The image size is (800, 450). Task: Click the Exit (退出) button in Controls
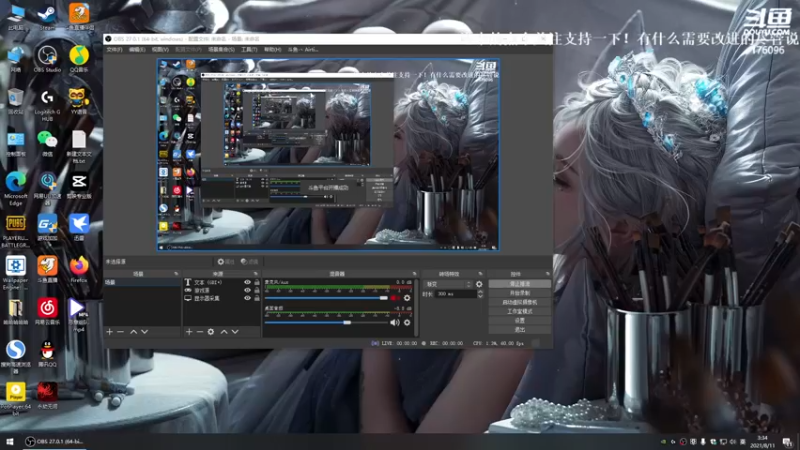pos(519,330)
